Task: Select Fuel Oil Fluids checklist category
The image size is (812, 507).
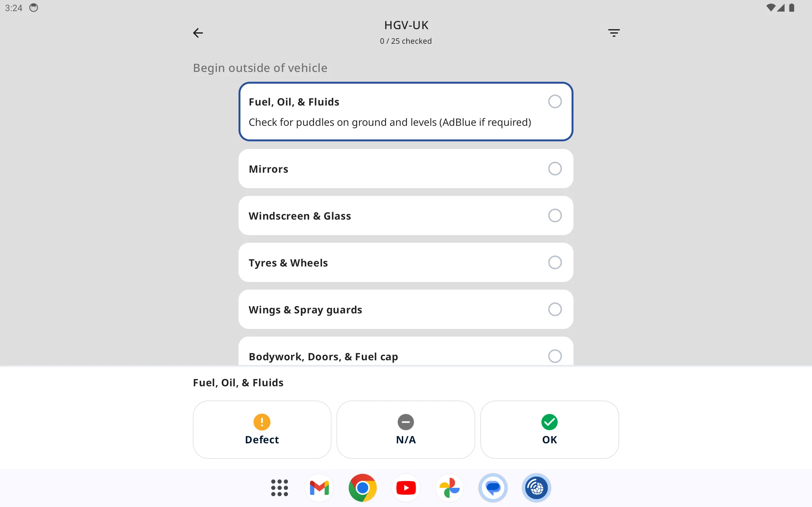Action: [x=406, y=111]
